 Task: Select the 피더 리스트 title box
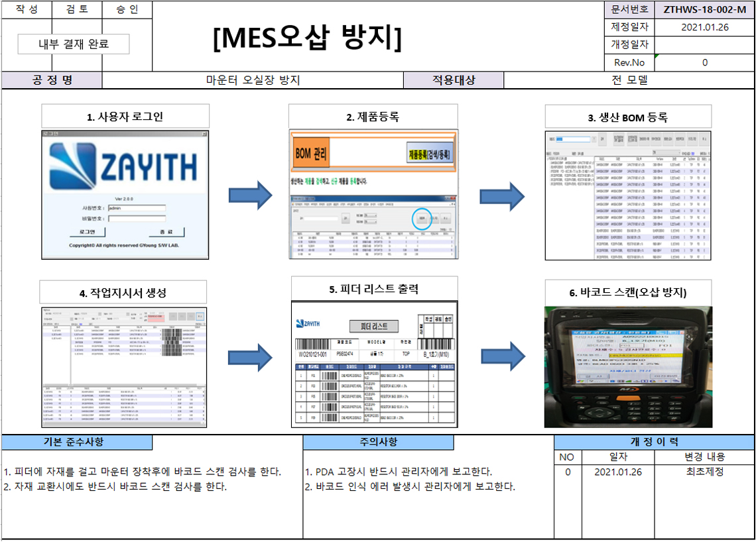tap(374, 326)
